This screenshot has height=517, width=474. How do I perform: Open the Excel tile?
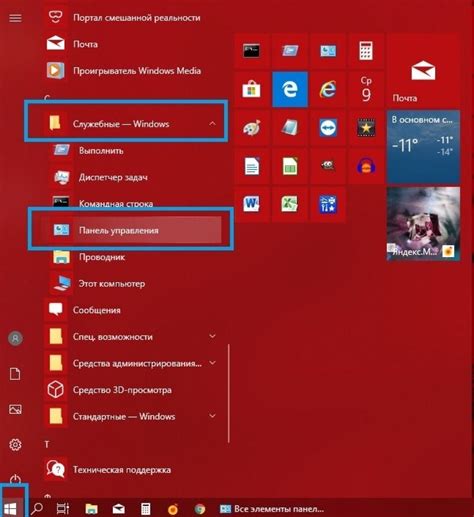click(x=290, y=204)
